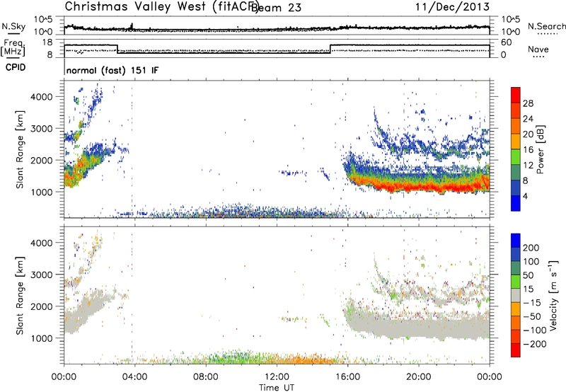The width and height of the screenshot is (566, 392).
Task: Click the "Nave" legend label
Action: pyautogui.click(x=538, y=50)
